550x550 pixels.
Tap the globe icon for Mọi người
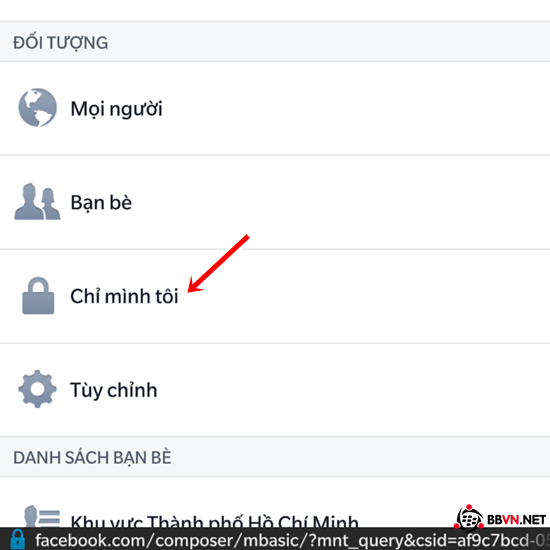(38, 107)
